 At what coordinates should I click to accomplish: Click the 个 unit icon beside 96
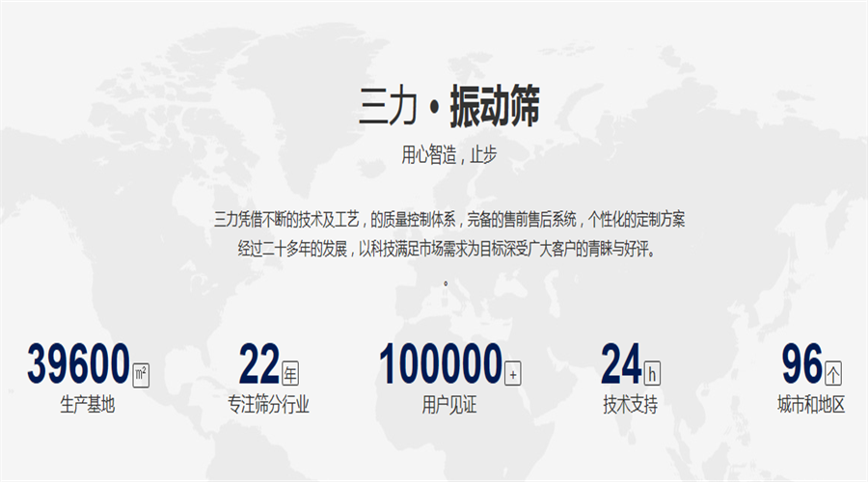click(833, 373)
